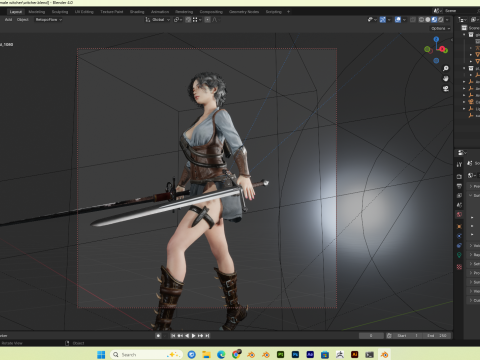Select wireframe viewport shading
The image size is (480, 360).
point(422,20)
